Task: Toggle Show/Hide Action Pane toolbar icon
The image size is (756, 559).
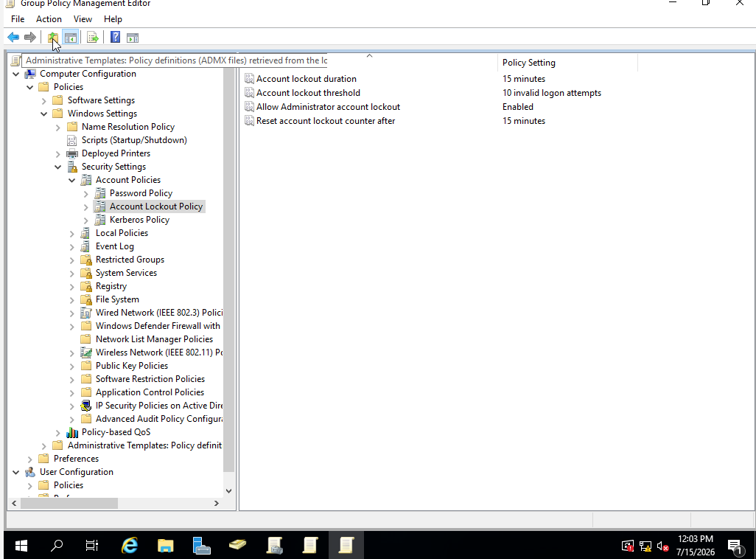Action: pyautogui.click(x=133, y=37)
